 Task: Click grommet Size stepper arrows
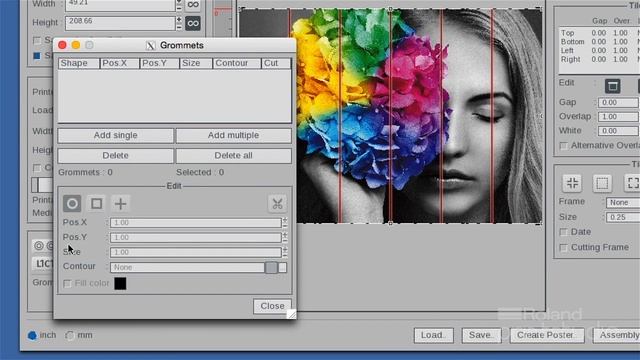tap(284, 252)
